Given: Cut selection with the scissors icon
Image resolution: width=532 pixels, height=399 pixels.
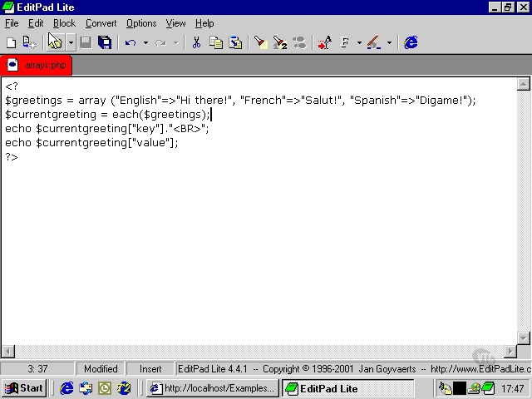Looking at the screenshot, I should [x=196, y=42].
